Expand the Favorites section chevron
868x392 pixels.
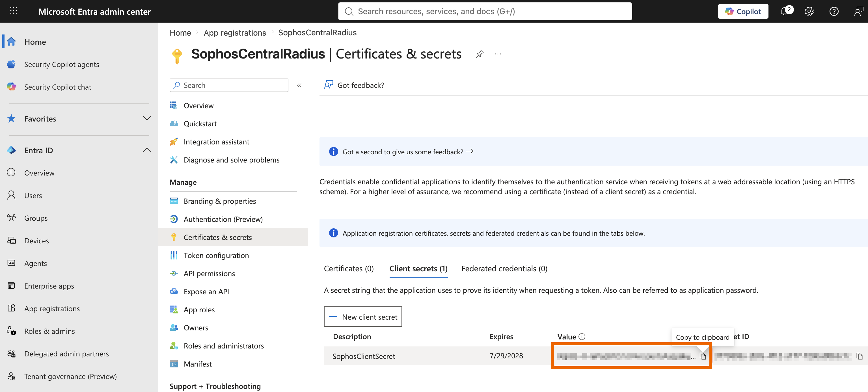point(146,118)
